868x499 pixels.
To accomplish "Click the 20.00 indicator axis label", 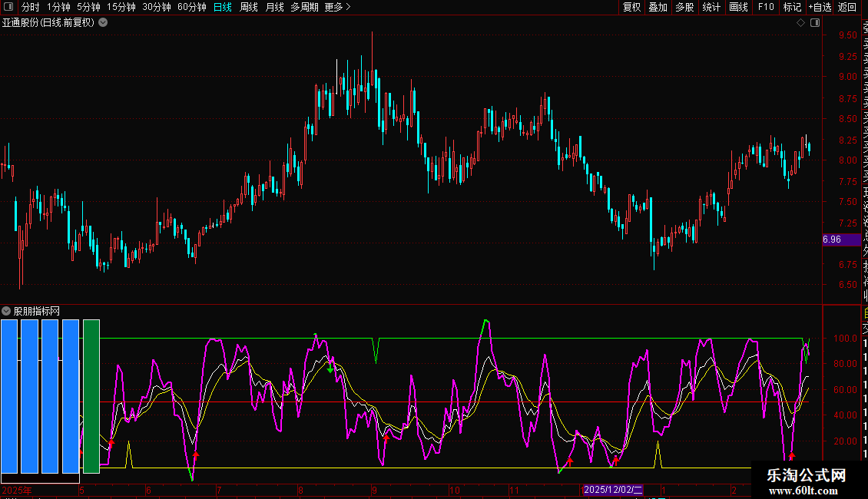I will coord(845,441).
